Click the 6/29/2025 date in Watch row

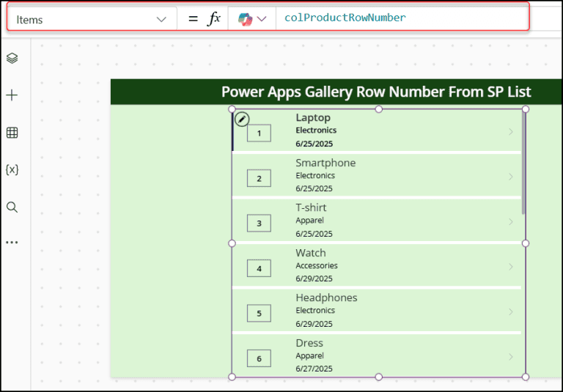[314, 279]
